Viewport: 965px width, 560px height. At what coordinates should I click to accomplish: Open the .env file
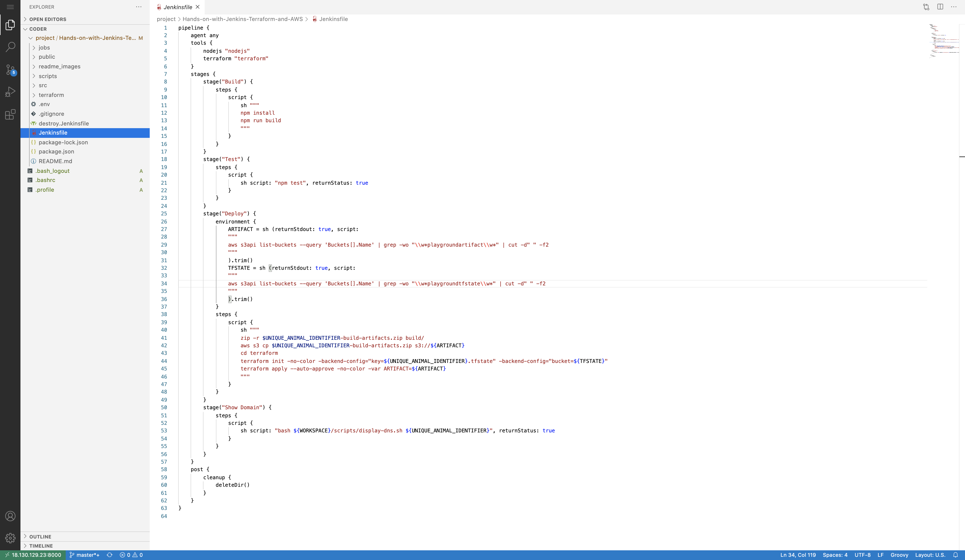pos(85,104)
